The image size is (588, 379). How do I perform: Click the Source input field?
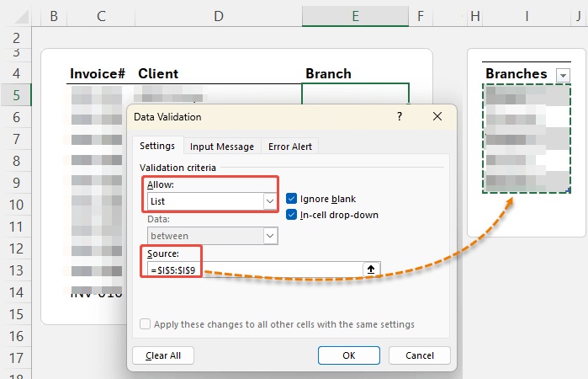coord(255,270)
